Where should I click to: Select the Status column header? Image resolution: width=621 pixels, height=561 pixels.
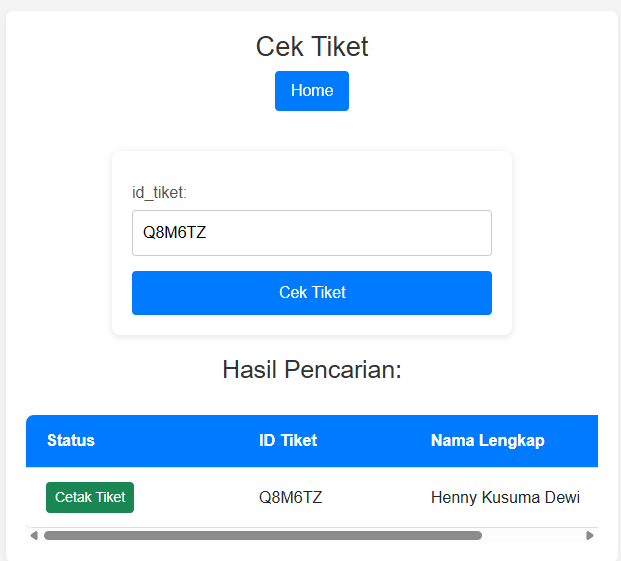(71, 440)
